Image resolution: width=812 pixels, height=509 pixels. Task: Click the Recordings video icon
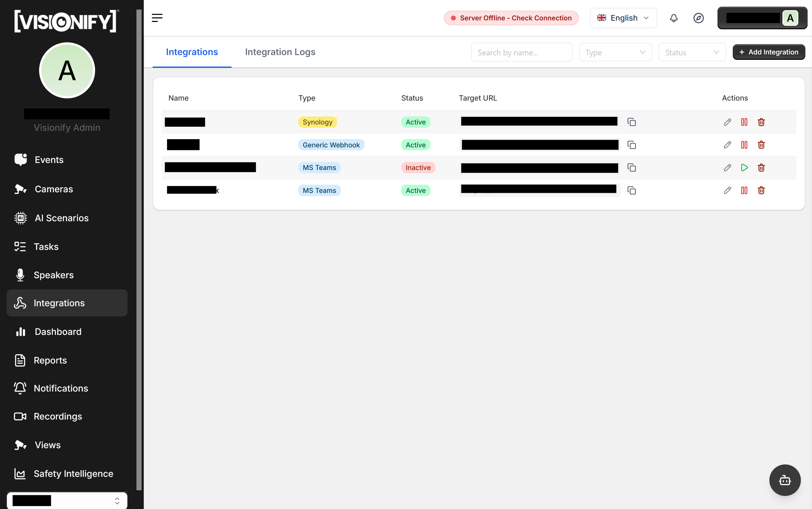coord(20,416)
